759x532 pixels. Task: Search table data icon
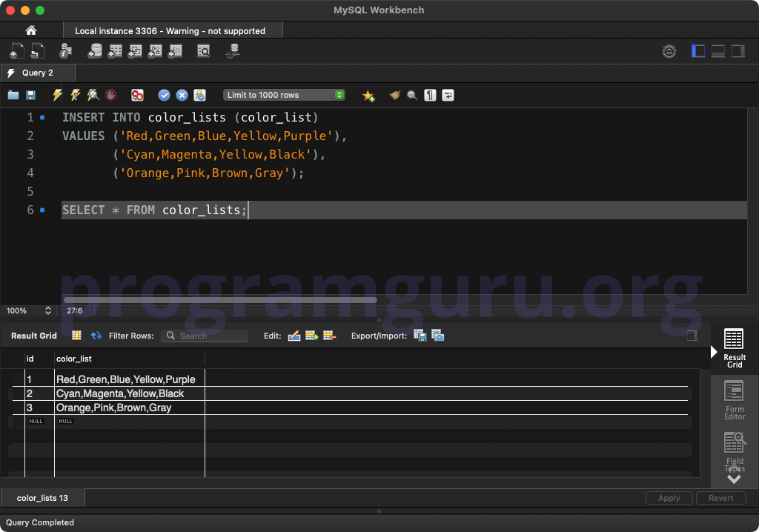204,51
